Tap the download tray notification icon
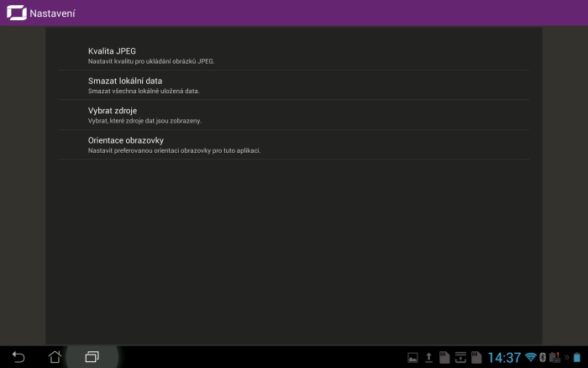 (460, 358)
